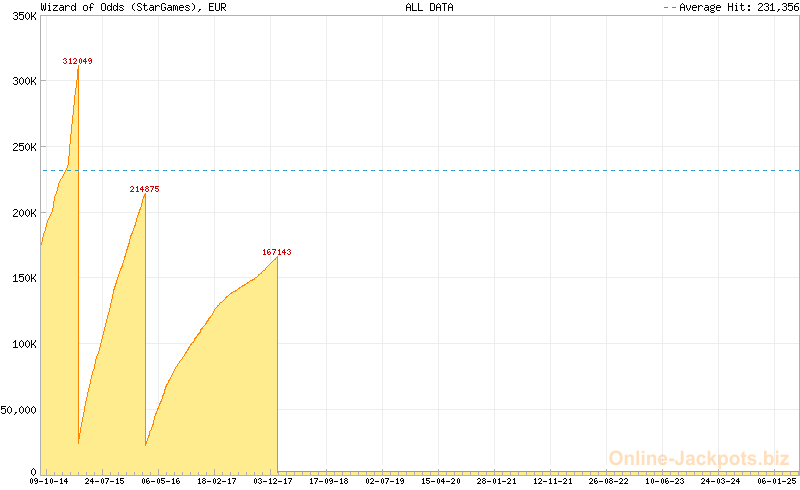Select the 06-05-16 date label
The width and height of the screenshot is (800, 490).
click(x=161, y=481)
